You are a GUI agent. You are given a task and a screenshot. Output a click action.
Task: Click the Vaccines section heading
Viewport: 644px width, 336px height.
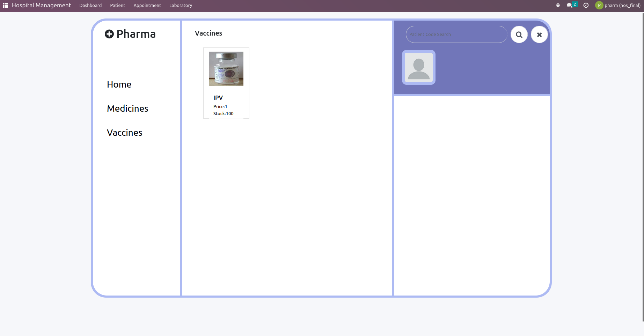[208, 33]
